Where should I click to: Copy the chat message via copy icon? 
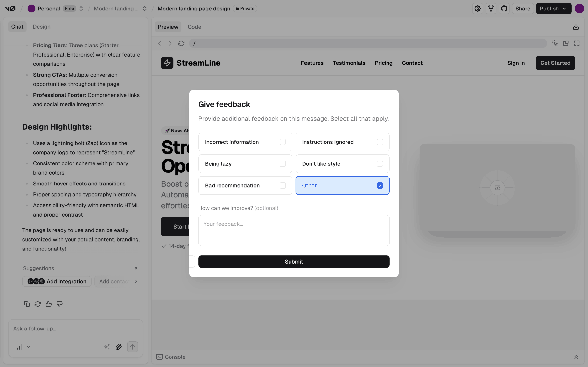tap(27, 304)
